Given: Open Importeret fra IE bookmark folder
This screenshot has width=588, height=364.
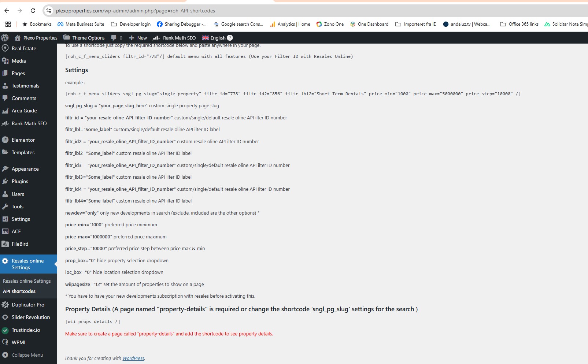Looking at the screenshot, I should point(416,24).
